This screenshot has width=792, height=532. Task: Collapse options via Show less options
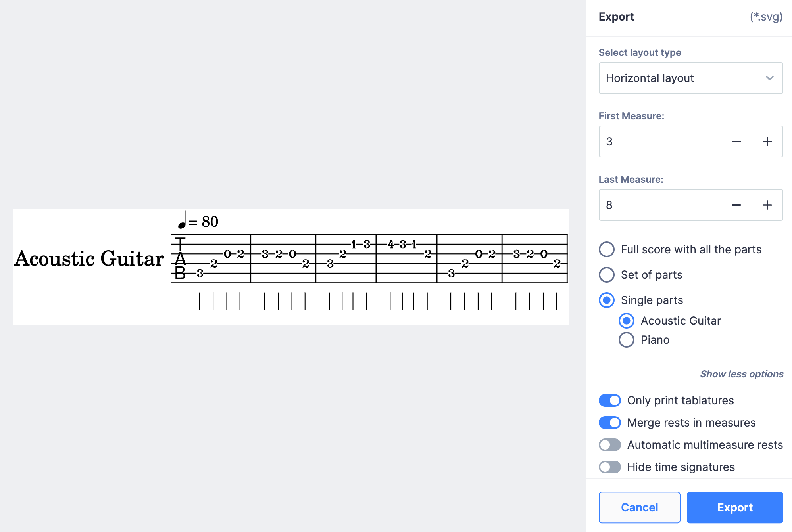(741, 374)
